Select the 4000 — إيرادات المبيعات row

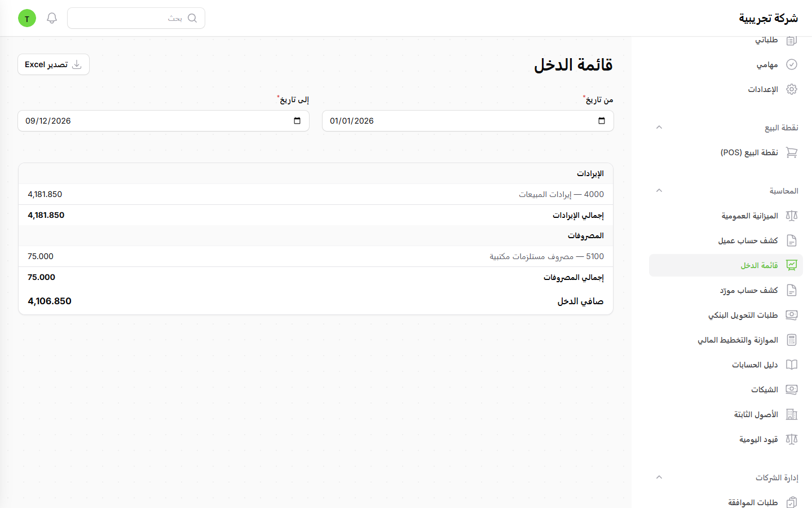click(316, 194)
